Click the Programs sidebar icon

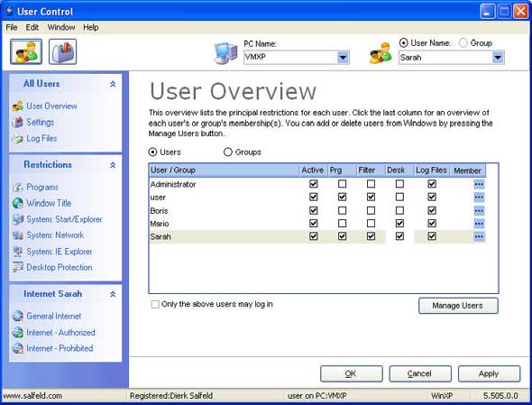pyautogui.click(x=18, y=187)
